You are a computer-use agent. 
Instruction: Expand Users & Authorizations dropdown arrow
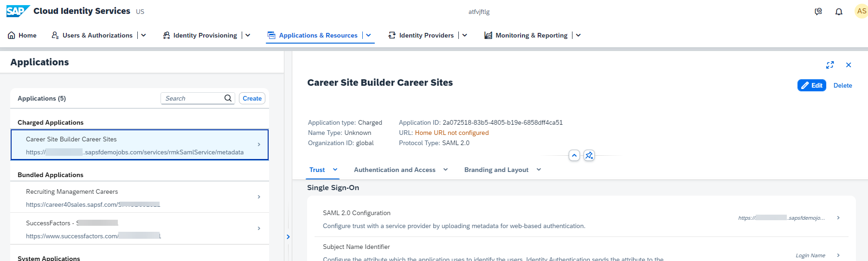[x=144, y=35]
